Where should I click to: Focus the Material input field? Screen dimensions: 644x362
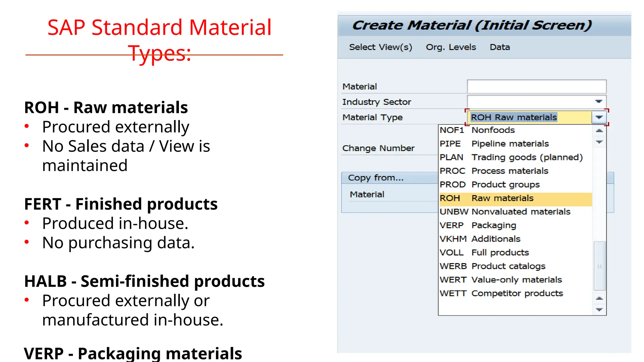(x=536, y=86)
